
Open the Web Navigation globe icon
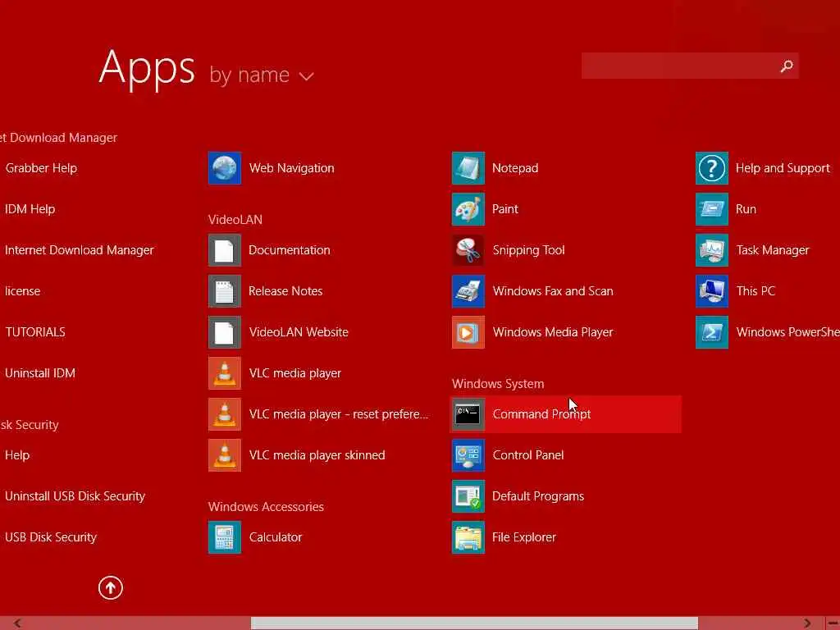click(x=225, y=168)
